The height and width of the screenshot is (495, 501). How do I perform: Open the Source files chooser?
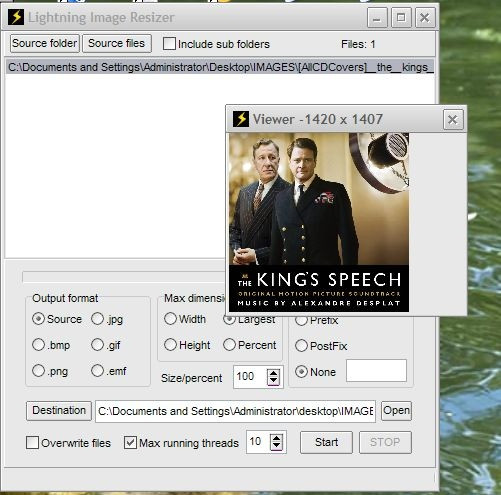pyautogui.click(x=117, y=43)
